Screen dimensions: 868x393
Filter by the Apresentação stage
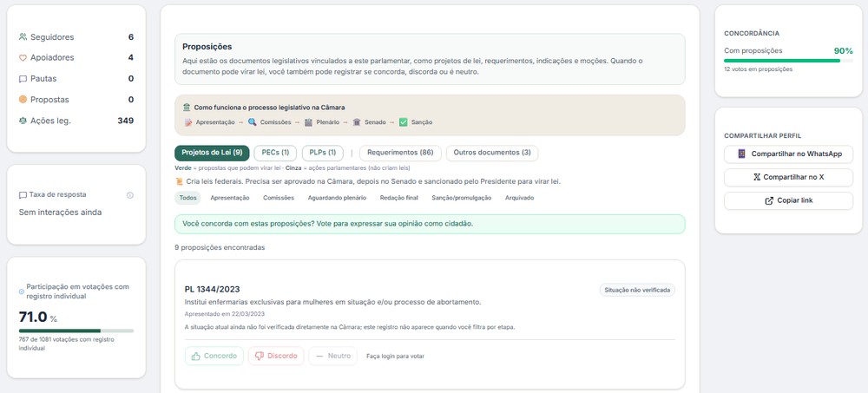[x=230, y=198]
